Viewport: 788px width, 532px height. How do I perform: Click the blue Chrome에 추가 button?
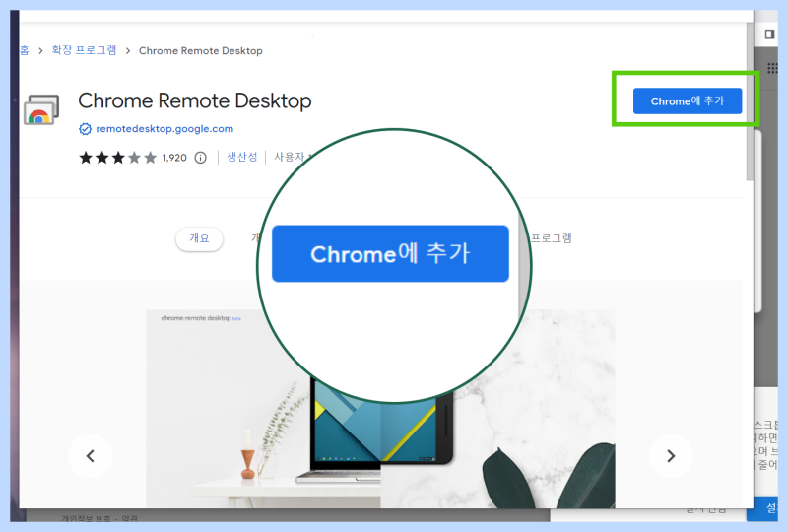(687, 101)
